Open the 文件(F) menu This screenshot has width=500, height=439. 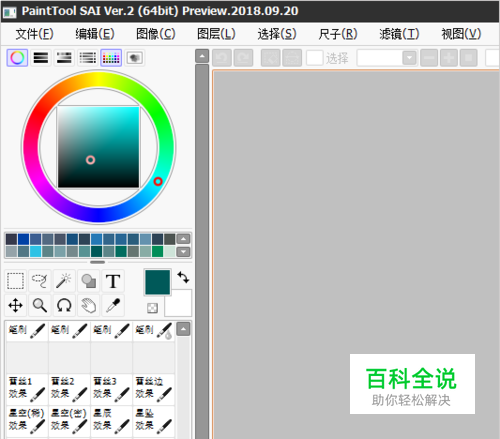coord(34,34)
